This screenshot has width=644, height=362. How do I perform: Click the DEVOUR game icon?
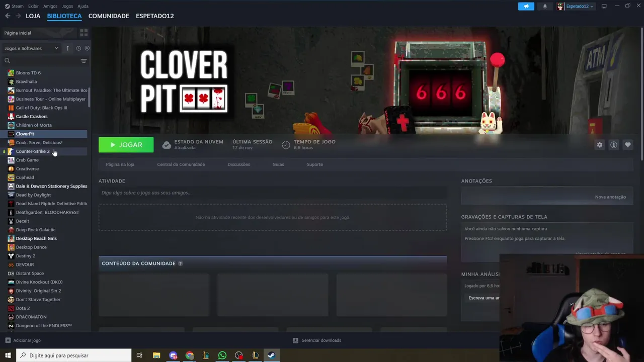pyautogui.click(x=11, y=264)
